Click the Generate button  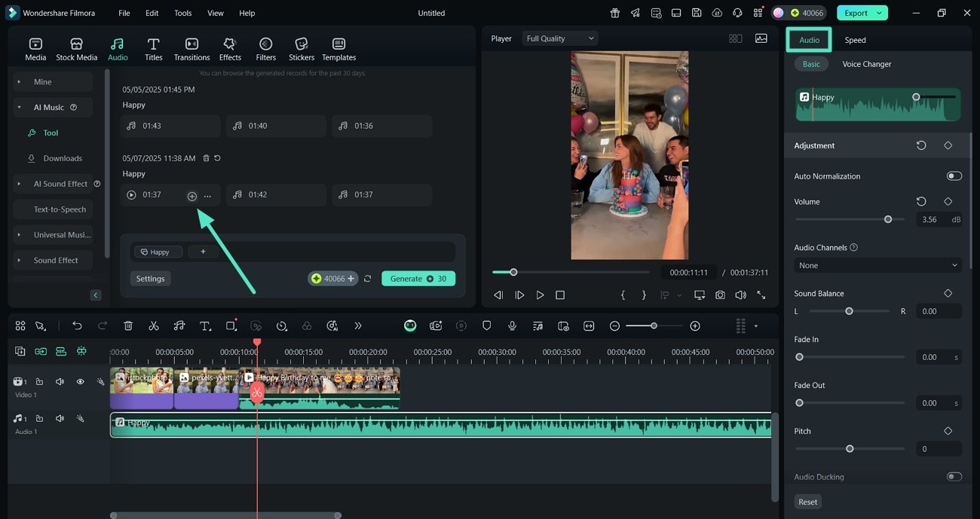click(418, 279)
